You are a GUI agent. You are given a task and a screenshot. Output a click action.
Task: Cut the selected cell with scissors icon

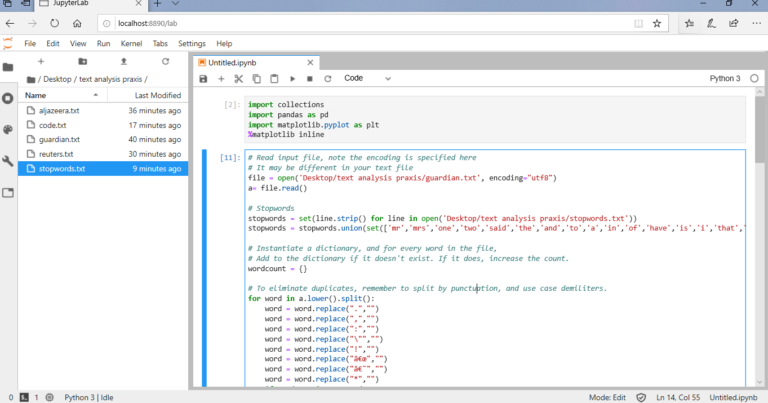[239, 79]
